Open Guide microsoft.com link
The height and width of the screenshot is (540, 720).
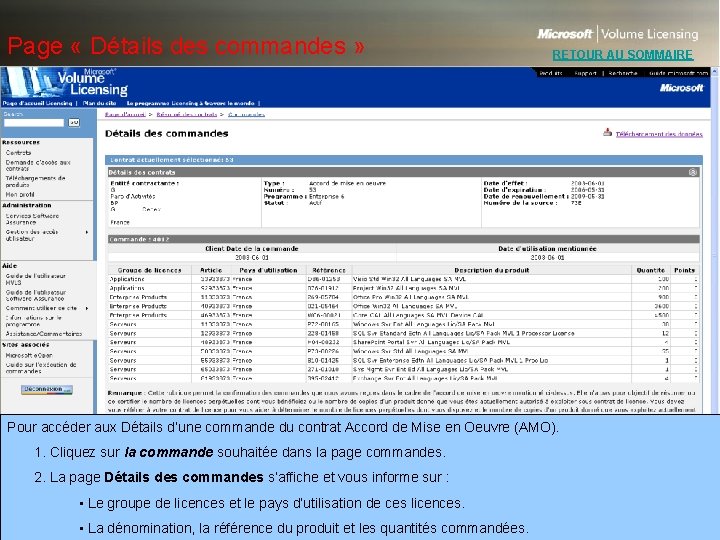(x=679, y=73)
